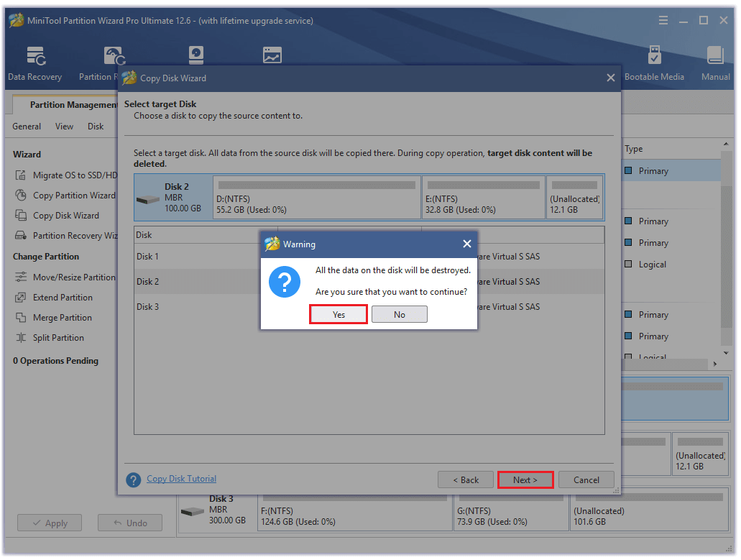Screen dimensions: 741x560
Task: Click the Disk column header
Action: tap(206, 235)
